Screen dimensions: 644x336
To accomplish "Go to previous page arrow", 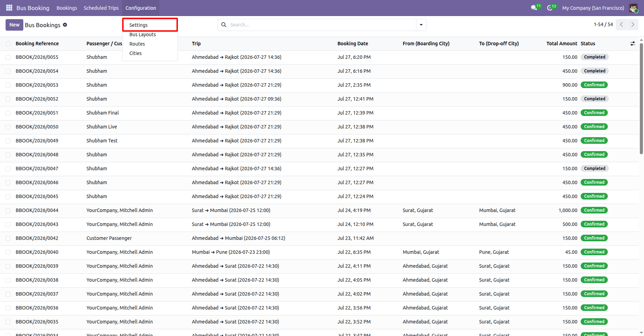I will pyautogui.click(x=621, y=25).
